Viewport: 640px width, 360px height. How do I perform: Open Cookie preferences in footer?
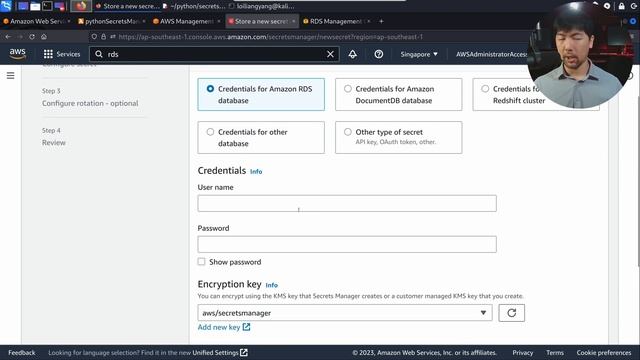point(604,353)
